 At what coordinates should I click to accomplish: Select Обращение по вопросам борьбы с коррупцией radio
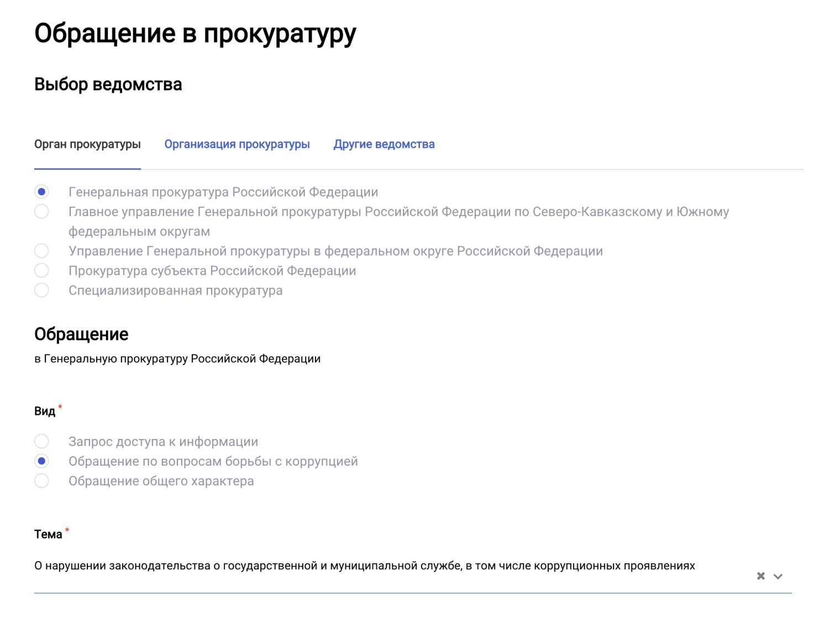[x=41, y=461]
